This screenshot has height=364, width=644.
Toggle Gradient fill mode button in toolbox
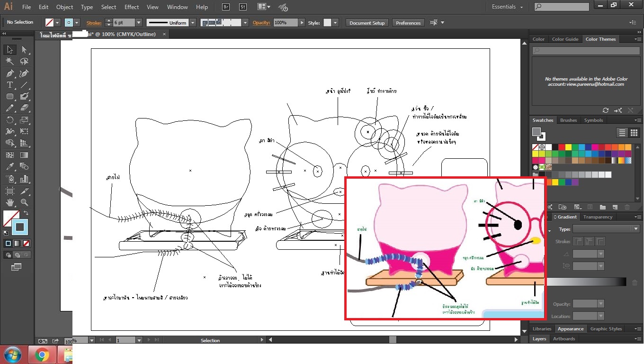point(17,243)
